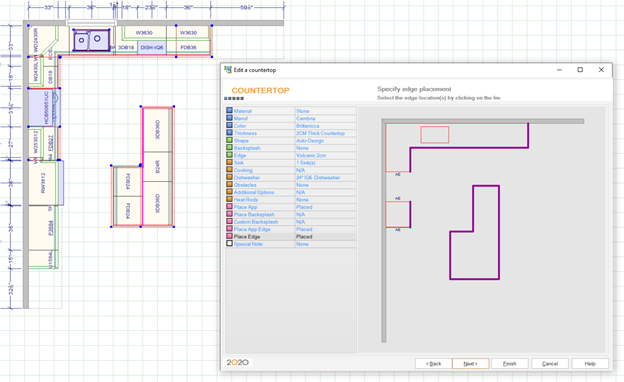Viewport: 624px width, 382px height.
Task: Open the Color value Brittanicca
Action: (x=308, y=126)
